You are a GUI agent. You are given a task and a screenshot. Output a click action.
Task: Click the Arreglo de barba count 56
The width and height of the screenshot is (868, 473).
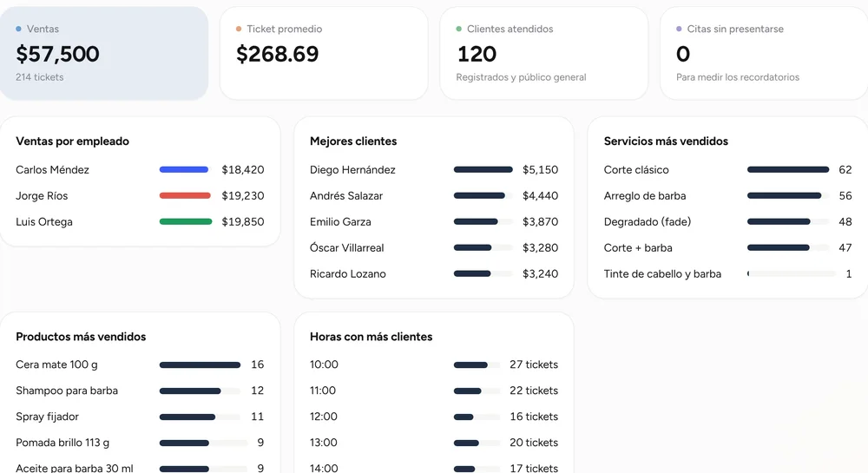845,196
